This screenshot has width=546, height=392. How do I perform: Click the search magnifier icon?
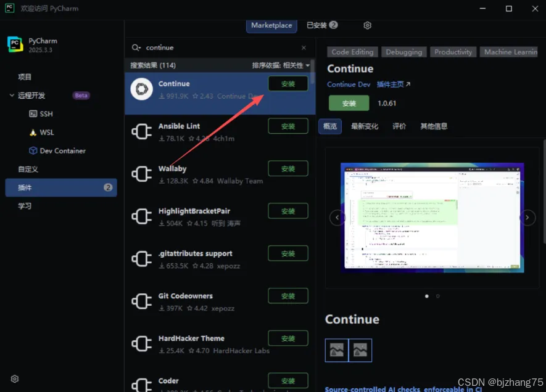(x=136, y=47)
